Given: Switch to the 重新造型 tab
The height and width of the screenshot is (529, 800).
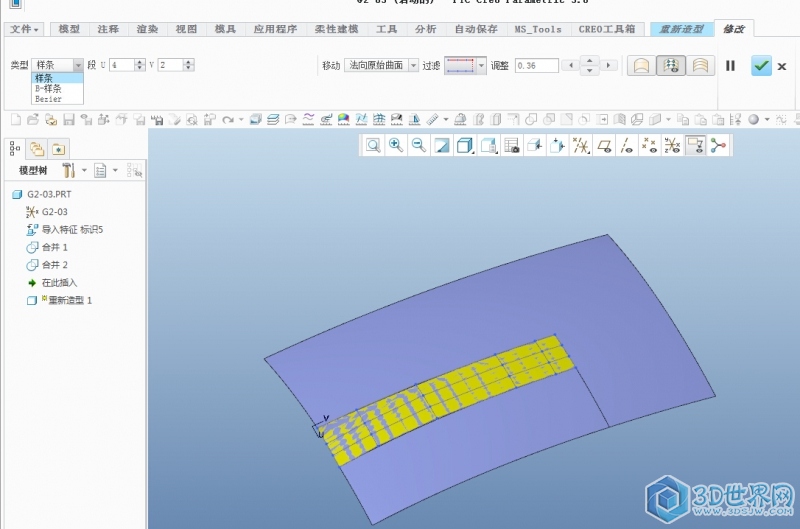Looking at the screenshot, I should tap(681, 29).
